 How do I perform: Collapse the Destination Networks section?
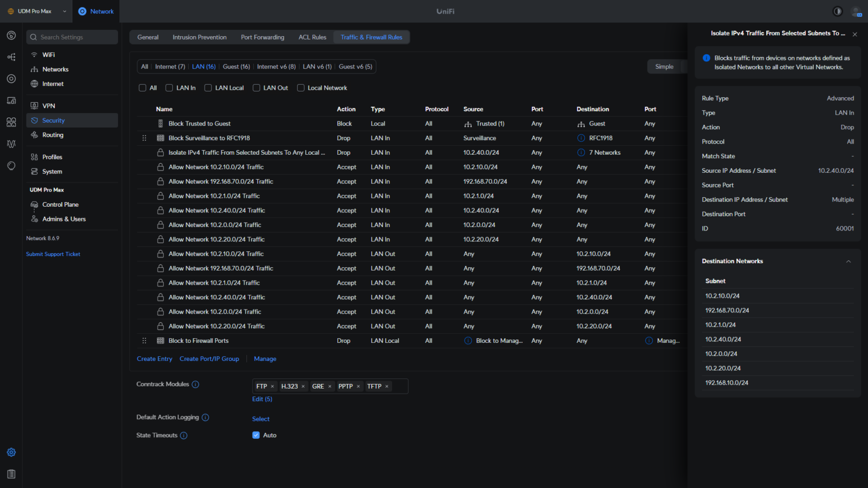click(848, 261)
